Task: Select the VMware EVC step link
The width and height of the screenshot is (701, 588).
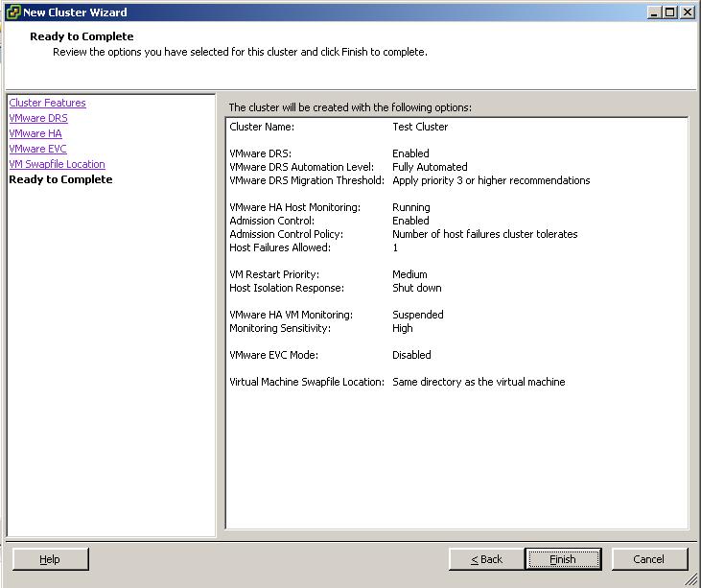Action: pos(37,149)
